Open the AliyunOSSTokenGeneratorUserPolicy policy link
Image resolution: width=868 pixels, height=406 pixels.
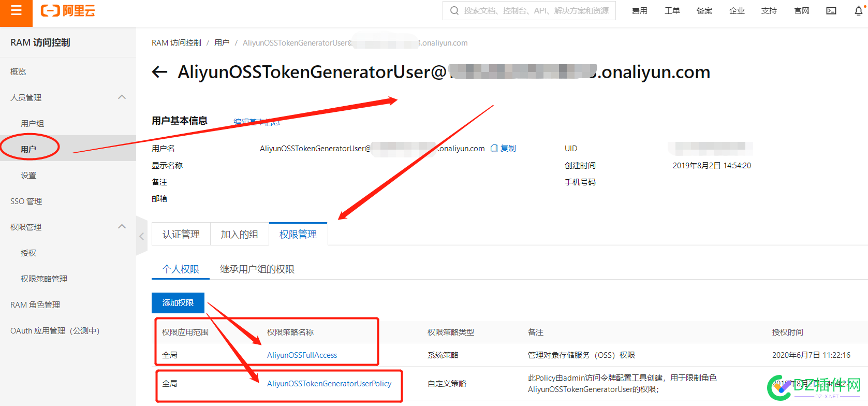click(x=329, y=384)
